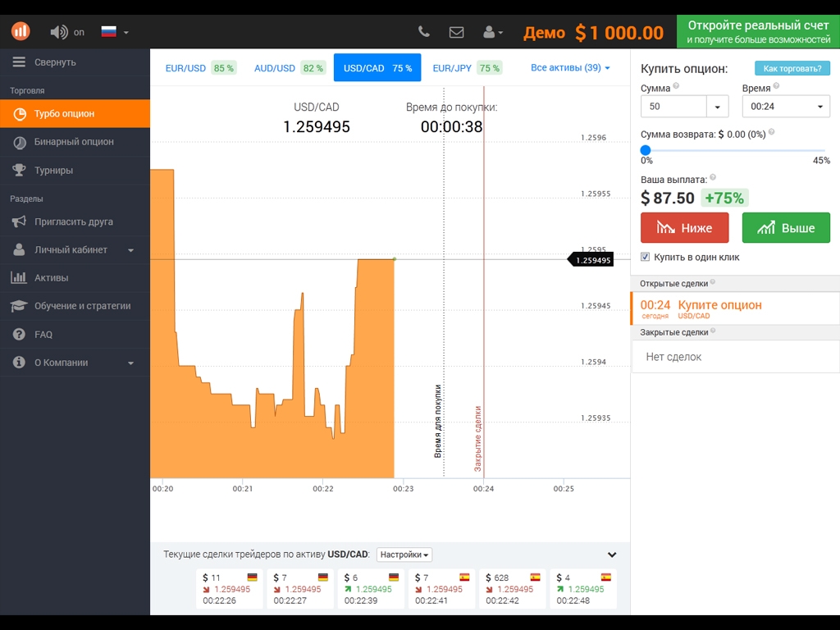This screenshot has height=630, width=840.
Task: Expand Все активы (39) list
Action: click(570, 68)
